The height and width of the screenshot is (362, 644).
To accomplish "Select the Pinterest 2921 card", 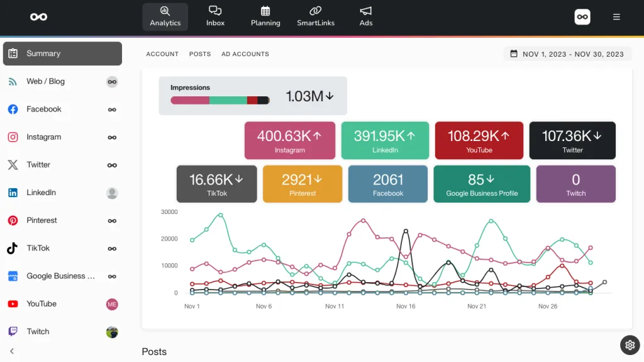I will click(x=303, y=184).
